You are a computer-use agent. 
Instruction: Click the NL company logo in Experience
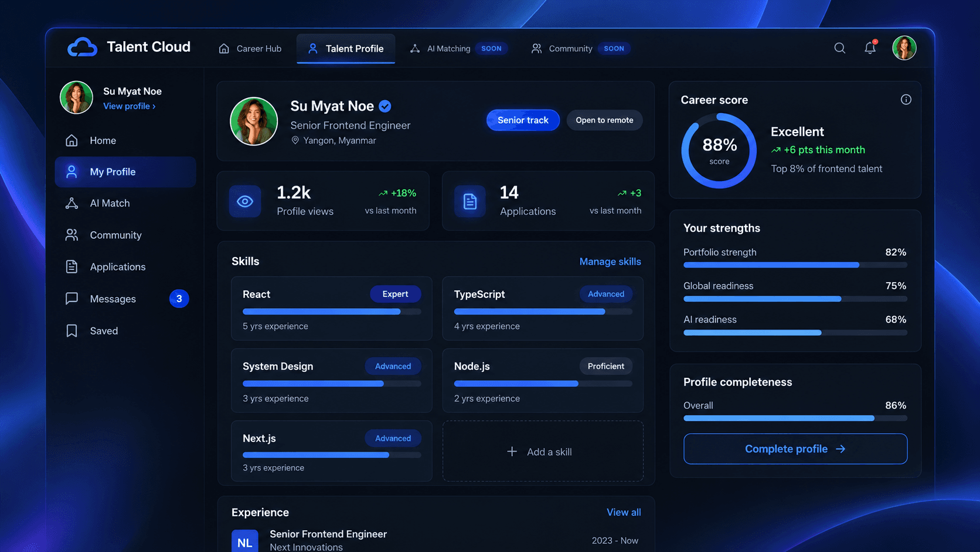[x=244, y=541]
